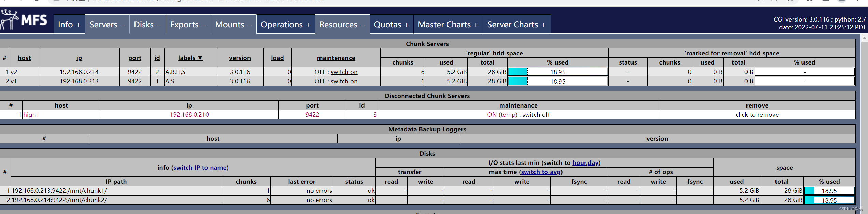Sort by regular hdd total column
The image size is (868, 214).
[x=487, y=62]
